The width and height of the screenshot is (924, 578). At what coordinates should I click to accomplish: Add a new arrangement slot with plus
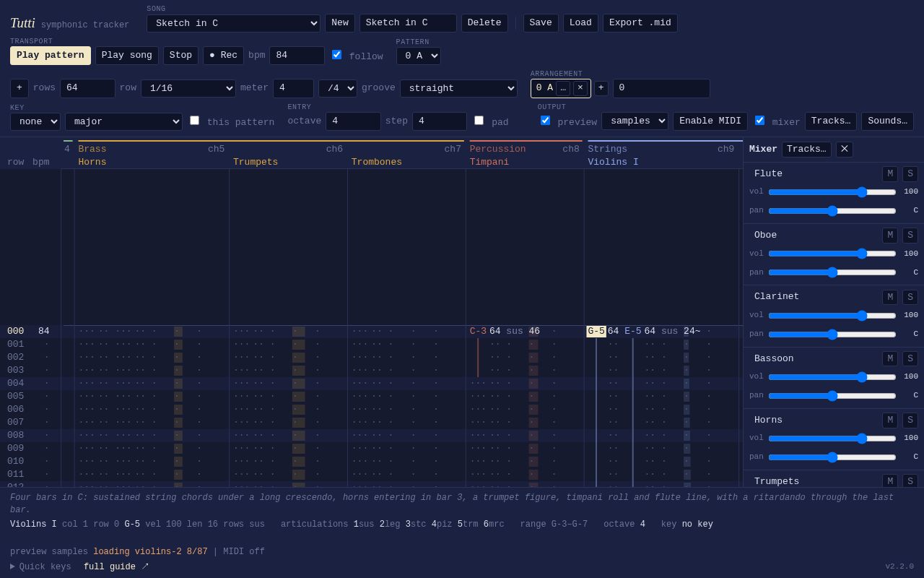tap(601, 88)
